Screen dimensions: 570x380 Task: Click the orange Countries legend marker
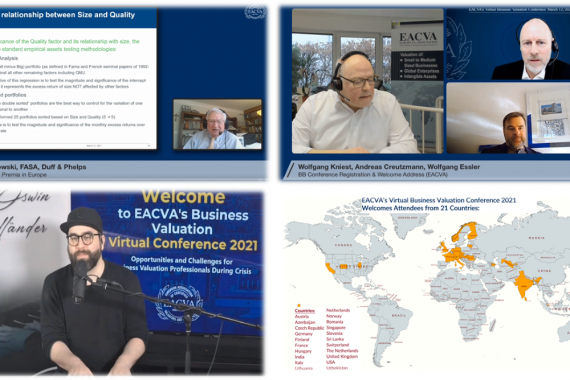point(299,305)
